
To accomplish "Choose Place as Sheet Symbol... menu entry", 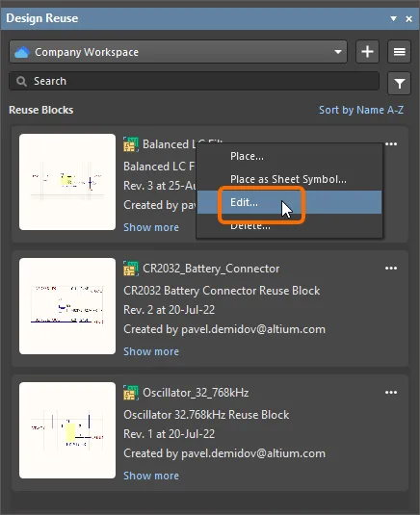I will 289,179.
